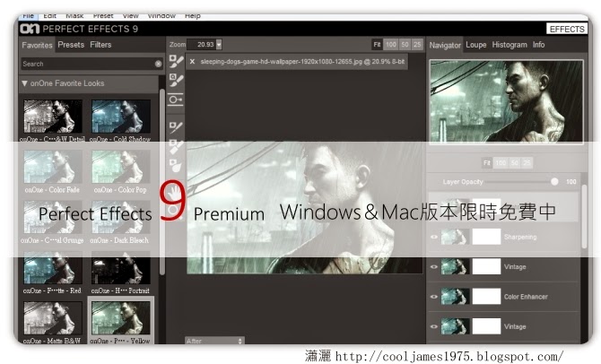Switch to the Navigator tab
Viewport: 601px width, 364px height.
[x=445, y=45]
